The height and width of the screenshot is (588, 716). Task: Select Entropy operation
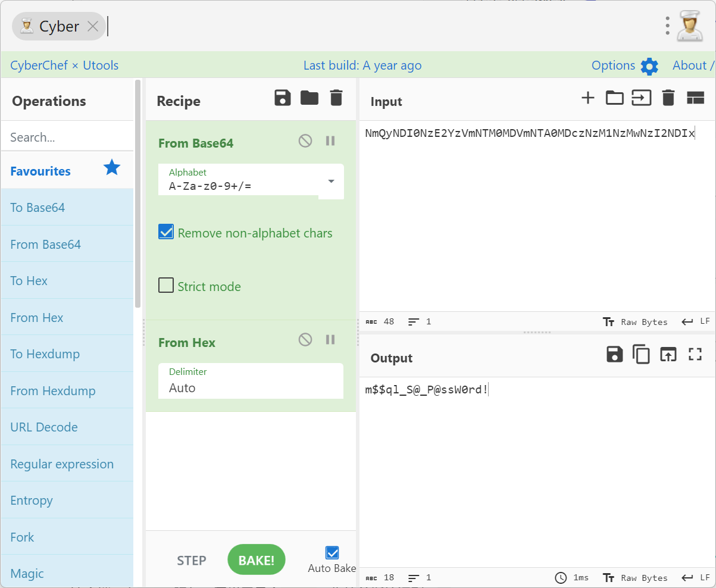tap(67, 501)
